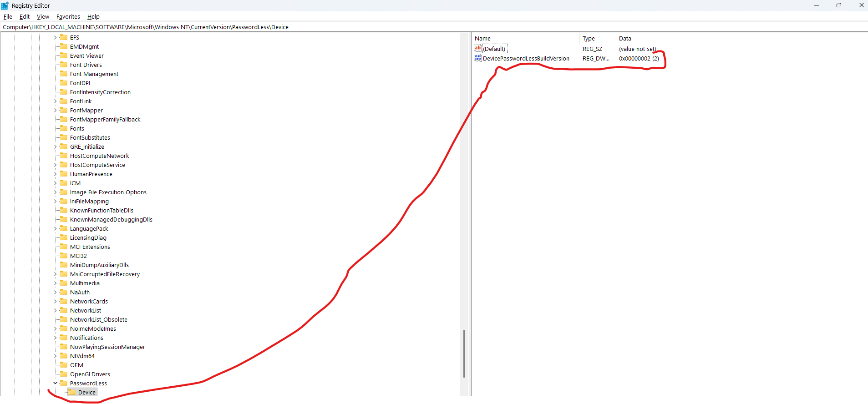Select the NowPlayingSessionManager key
The height and width of the screenshot is (404, 868).
click(x=107, y=347)
